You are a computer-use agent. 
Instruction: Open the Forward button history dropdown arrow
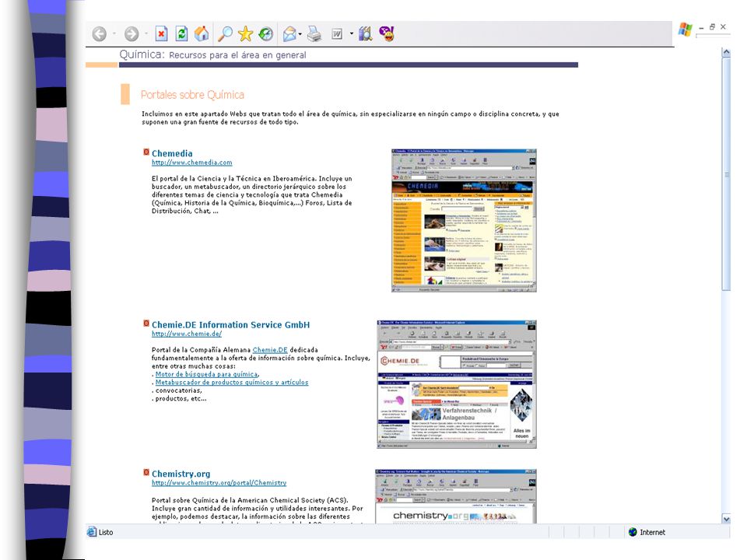[146, 33]
